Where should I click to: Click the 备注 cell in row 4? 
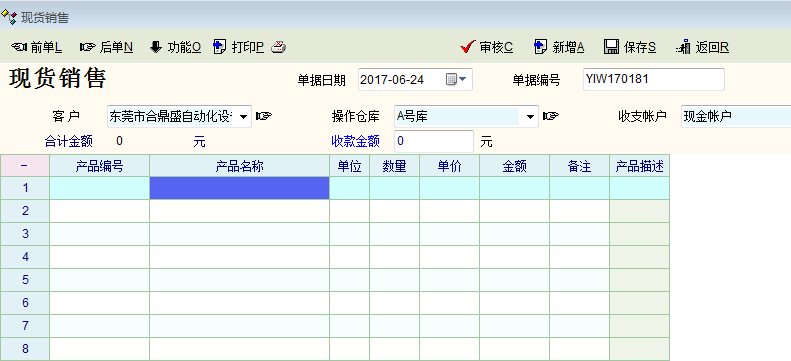[x=580, y=257]
